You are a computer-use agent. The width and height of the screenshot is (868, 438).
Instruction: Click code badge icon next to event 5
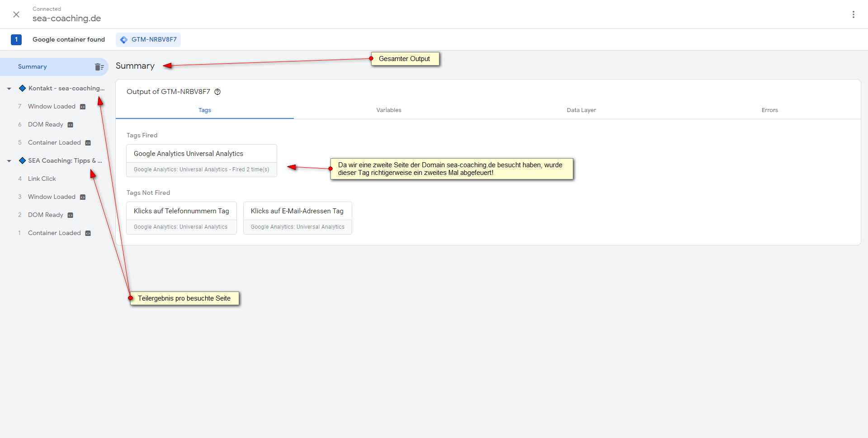coord(88,143)
